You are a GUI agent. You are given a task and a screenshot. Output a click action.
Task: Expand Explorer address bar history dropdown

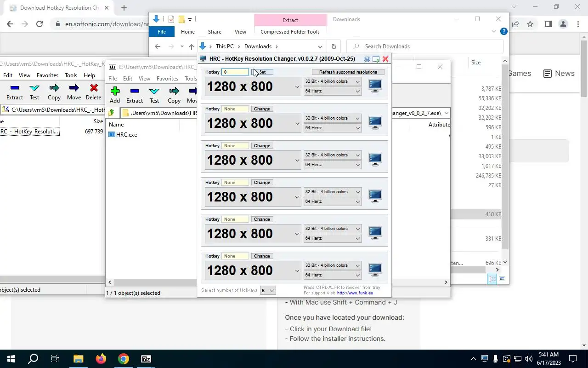(x=320, y=46)
